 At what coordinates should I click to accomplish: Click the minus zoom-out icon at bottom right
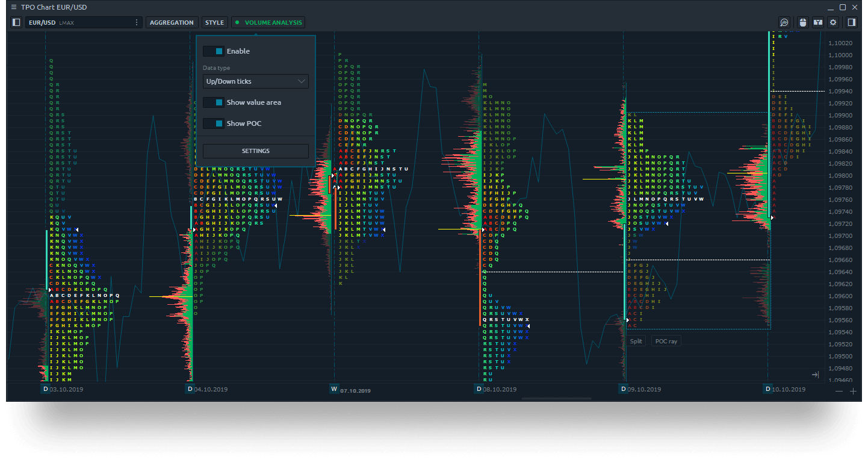(x=840, y=392)
